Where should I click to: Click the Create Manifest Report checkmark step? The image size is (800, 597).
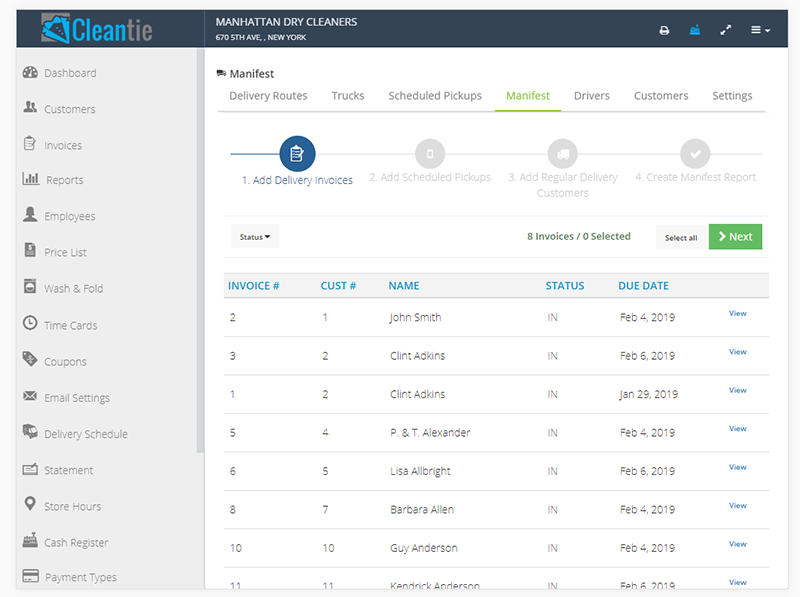tap(695, 154)
